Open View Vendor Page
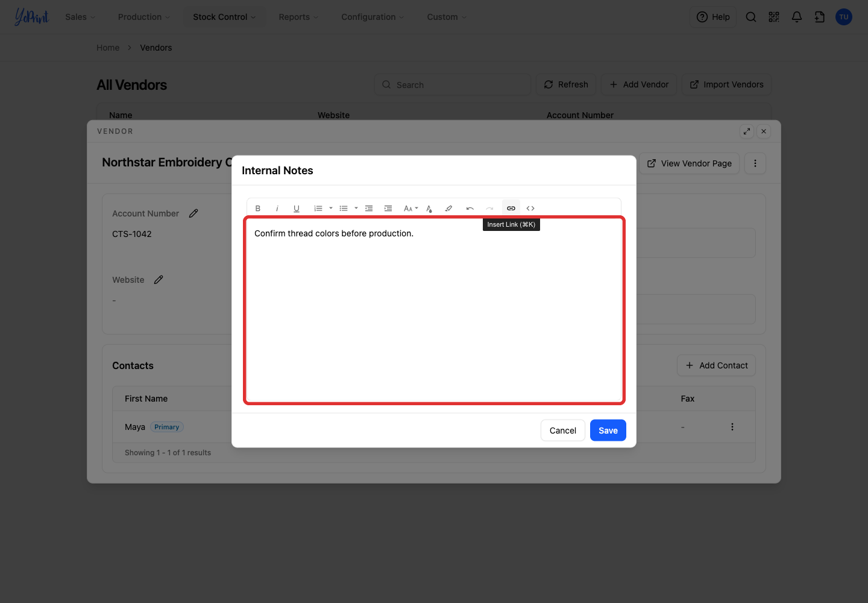 tap(690, 163)
